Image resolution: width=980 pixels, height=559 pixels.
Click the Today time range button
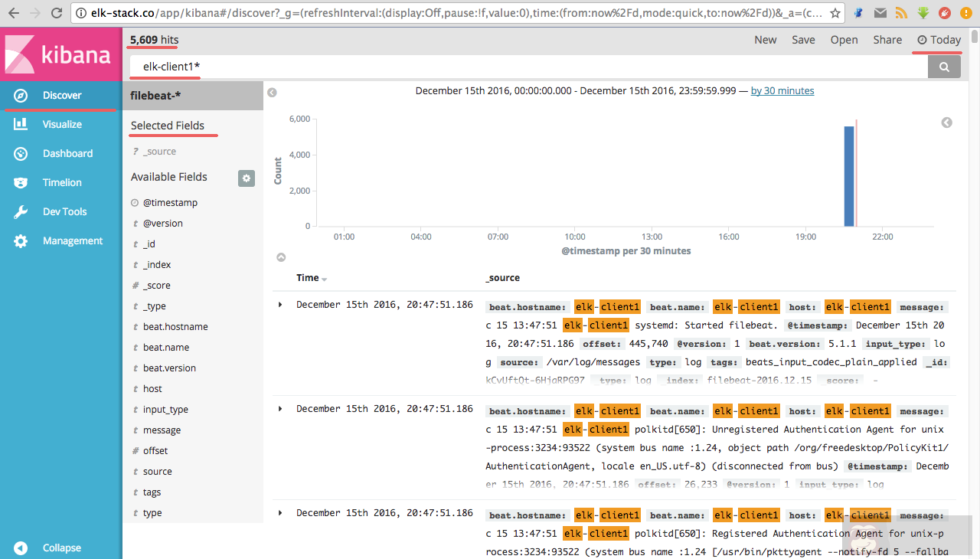938,39
